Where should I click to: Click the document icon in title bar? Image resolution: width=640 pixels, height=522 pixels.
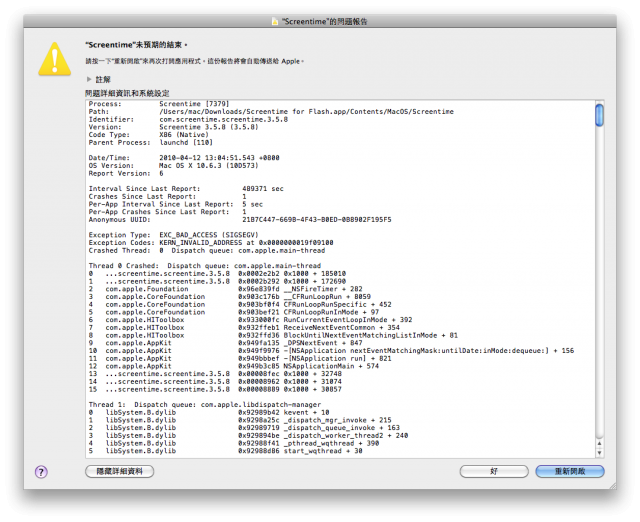(x=275, y=21)
